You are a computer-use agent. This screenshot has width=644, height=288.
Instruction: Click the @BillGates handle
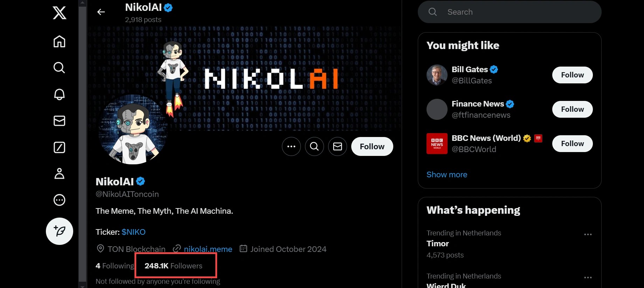pyautogui.click(x=472, y=81)
